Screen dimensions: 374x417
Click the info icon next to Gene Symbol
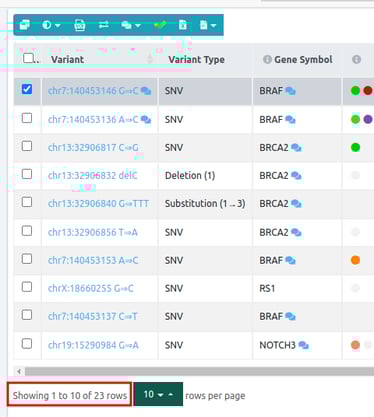[267, 59]
